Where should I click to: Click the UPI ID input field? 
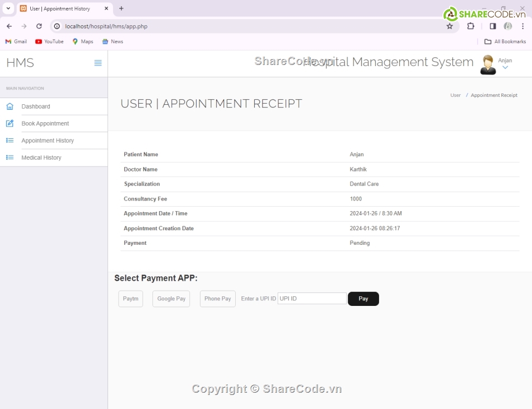312,299
